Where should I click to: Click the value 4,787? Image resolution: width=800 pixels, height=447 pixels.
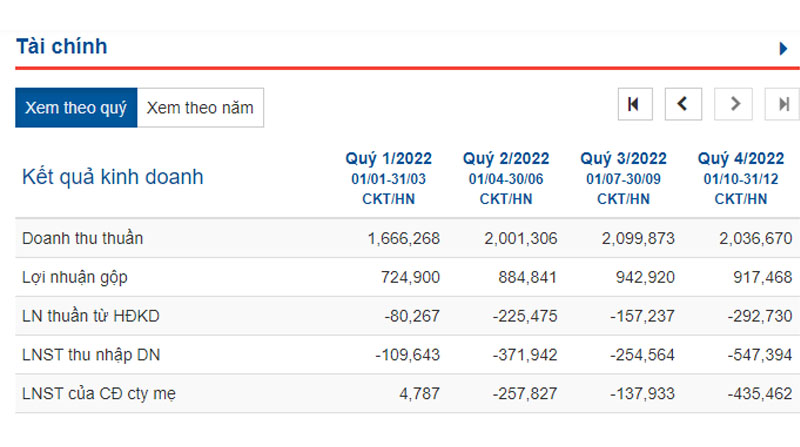[419, 393]
